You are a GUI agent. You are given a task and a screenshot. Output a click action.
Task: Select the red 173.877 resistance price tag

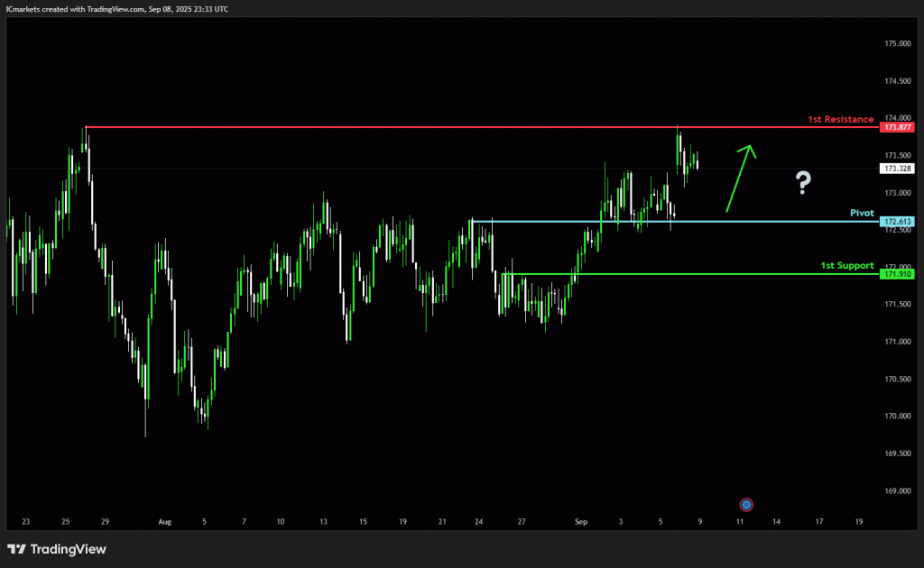pyautogui.click(x=897, y=127)
